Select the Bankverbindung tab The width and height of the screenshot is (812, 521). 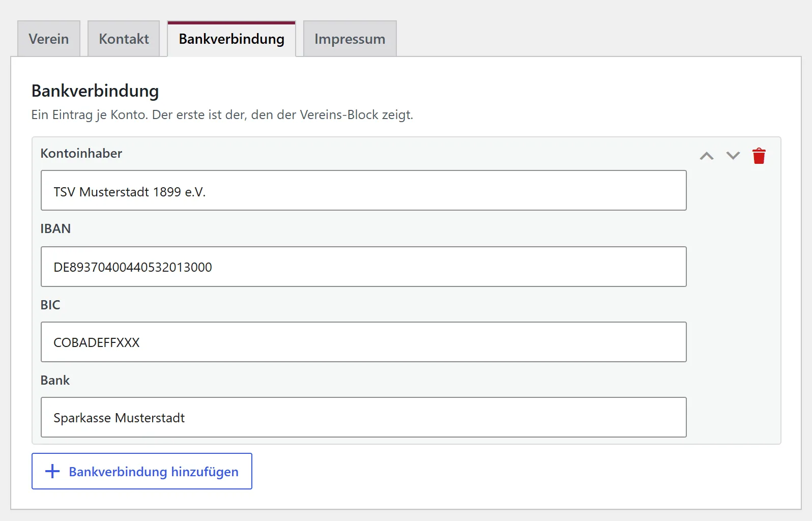click(x=231, y=39)
